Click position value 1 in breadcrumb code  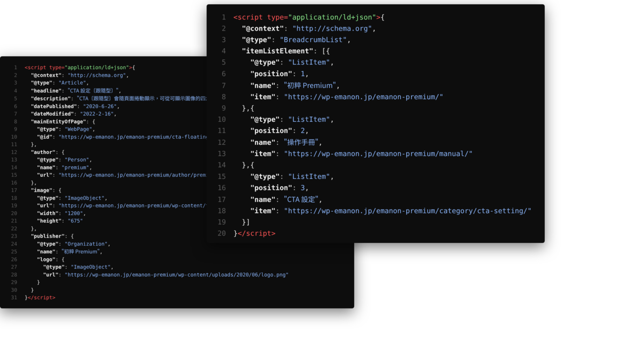(303, 74)
